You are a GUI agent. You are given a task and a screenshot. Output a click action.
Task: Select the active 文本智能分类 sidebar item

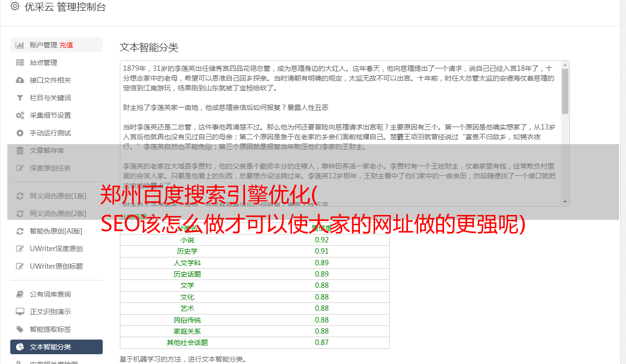click(x=56, y=347)
